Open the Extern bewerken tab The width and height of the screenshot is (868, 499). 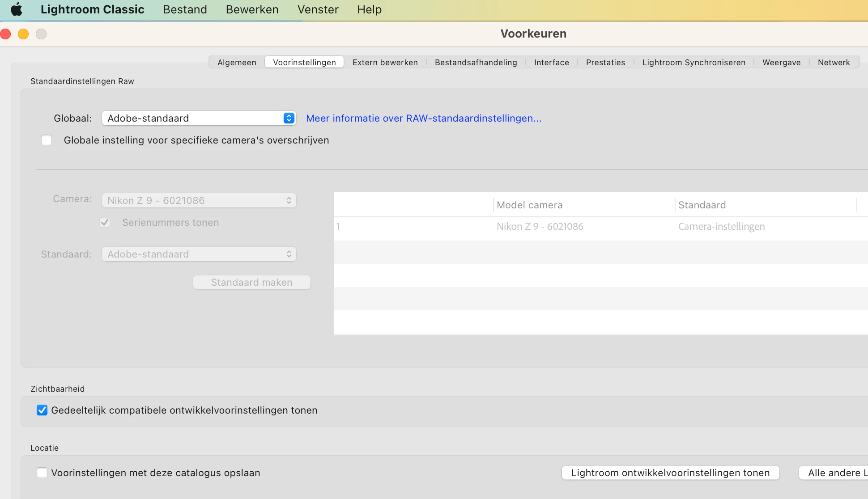point(385,62)
